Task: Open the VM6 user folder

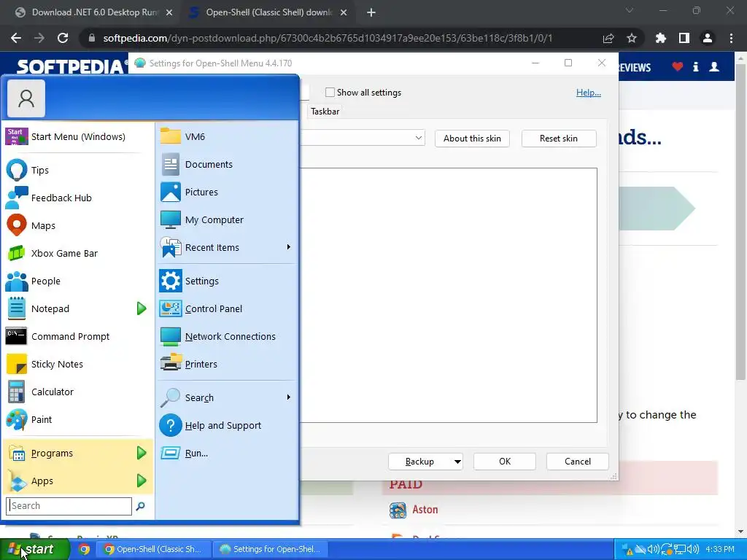Action: pos(227,136)
